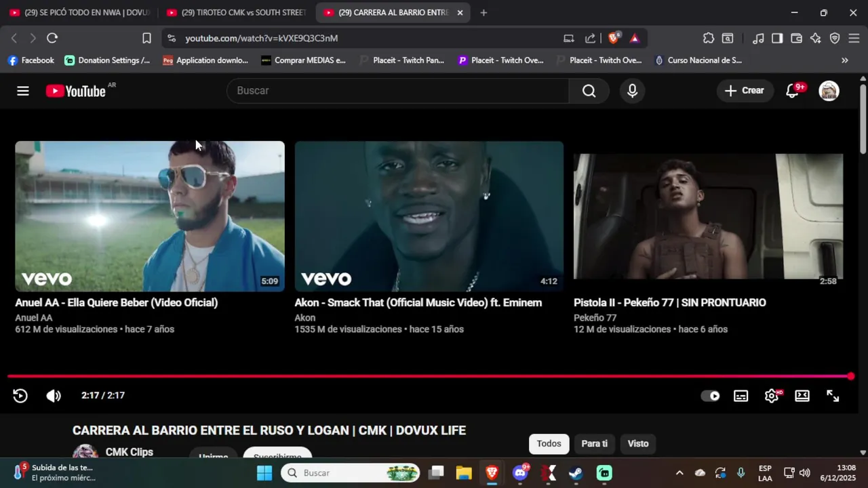Toggle the autoplay switch

coord(710,396)
